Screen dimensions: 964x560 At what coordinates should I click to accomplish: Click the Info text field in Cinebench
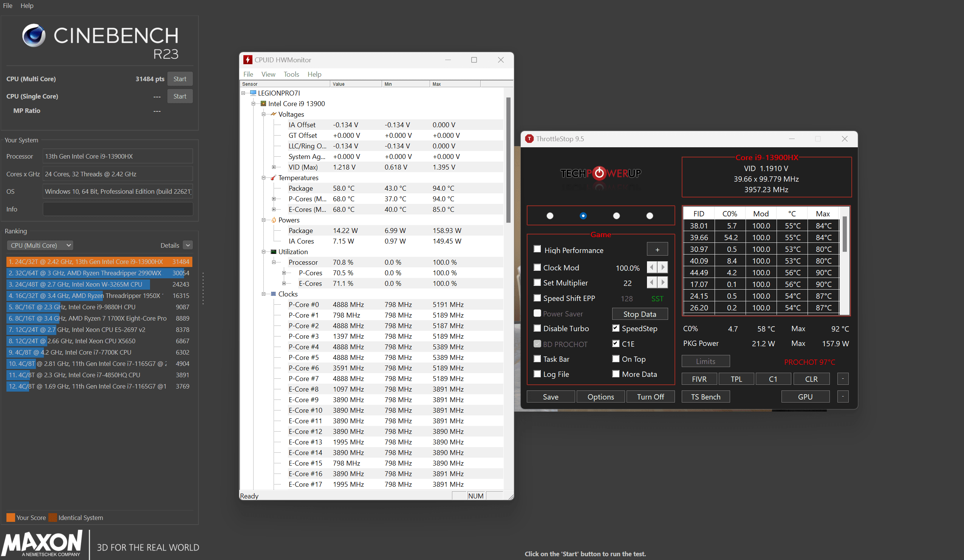118,209
